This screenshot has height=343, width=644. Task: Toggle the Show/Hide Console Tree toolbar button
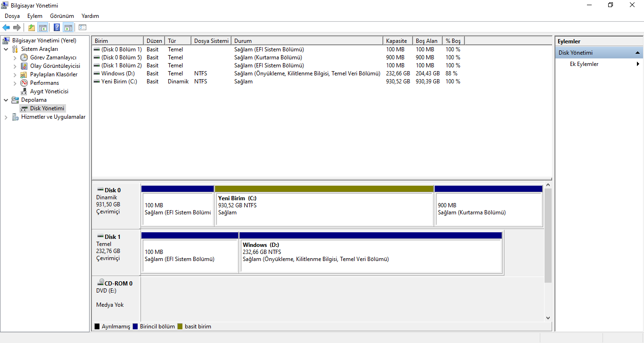click(43, 27)
